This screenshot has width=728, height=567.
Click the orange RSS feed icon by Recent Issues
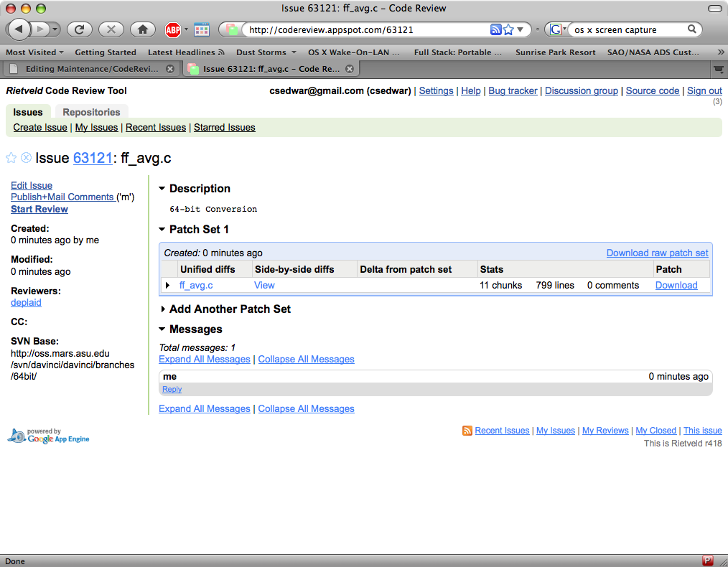click(467, 431)
